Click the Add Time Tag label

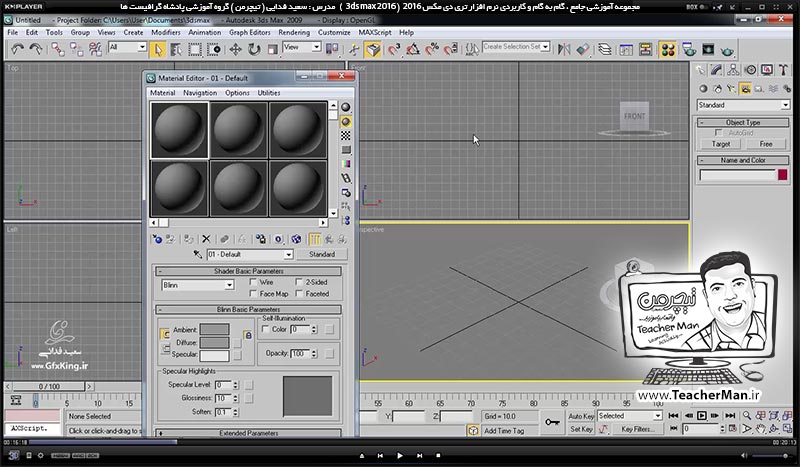click(504, 431)
